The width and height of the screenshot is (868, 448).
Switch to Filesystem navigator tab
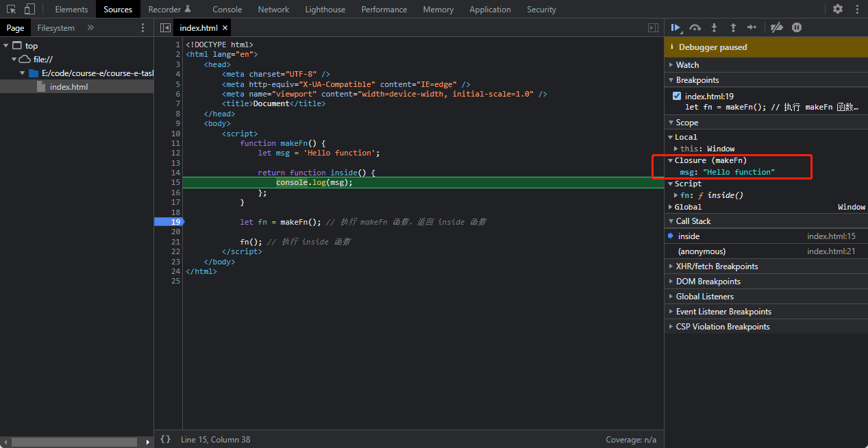point(56,28)
